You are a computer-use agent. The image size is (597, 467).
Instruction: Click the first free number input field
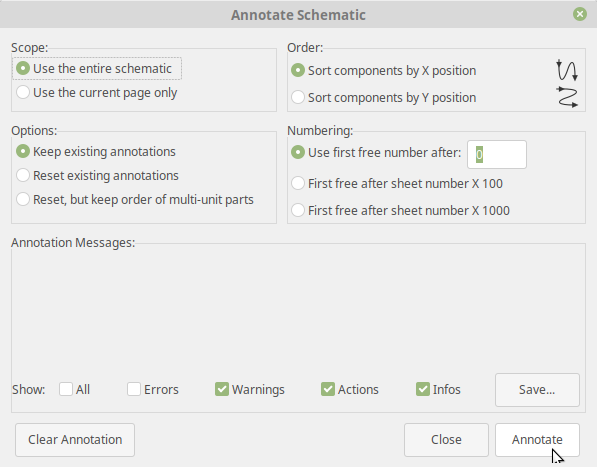point(497,155)
